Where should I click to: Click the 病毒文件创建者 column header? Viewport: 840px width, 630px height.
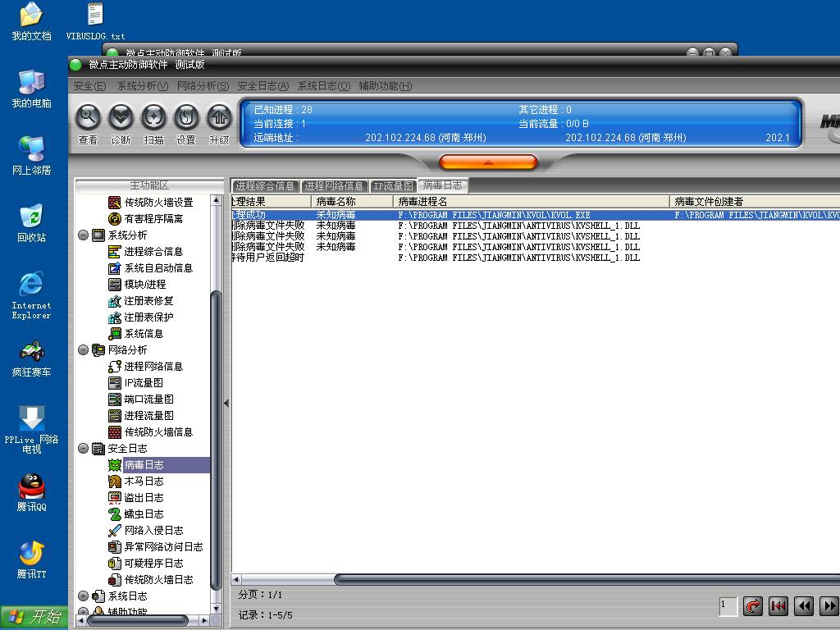(755, 202)
